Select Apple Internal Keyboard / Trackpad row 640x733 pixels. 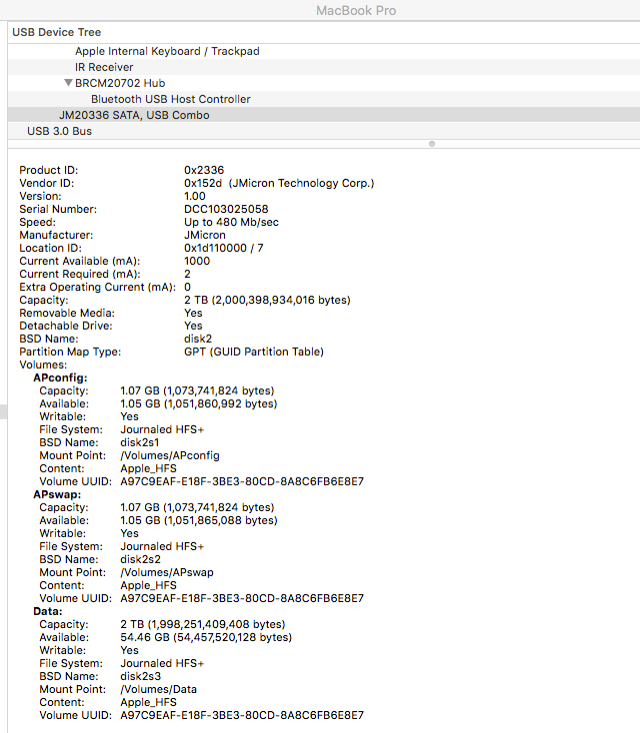click(x=324, y=51)
